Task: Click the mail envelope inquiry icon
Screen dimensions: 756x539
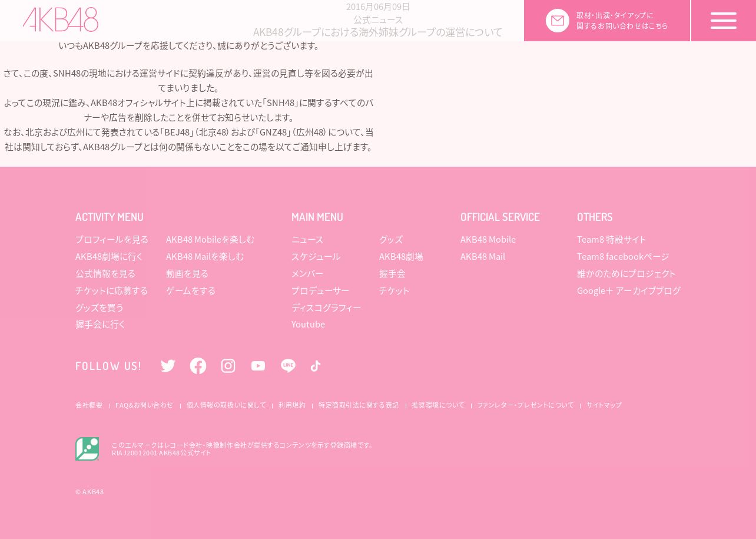Action: click(558, 21)
